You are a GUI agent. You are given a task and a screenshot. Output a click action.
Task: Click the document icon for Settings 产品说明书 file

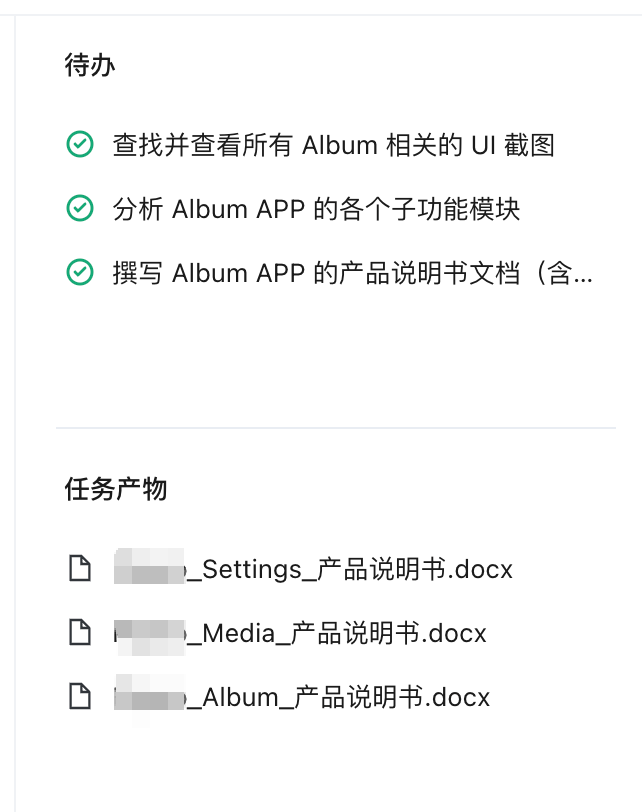click(x=79, y=569)
